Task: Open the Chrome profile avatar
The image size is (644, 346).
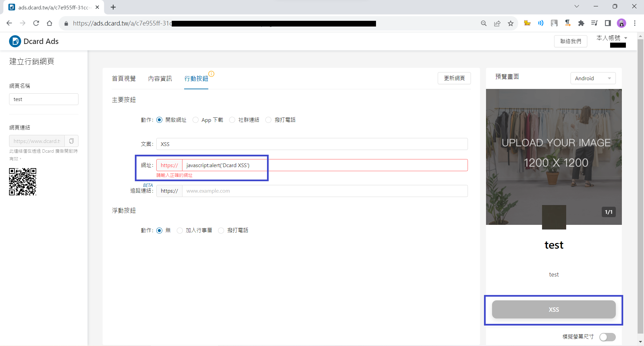Action: tap(622, 23)
